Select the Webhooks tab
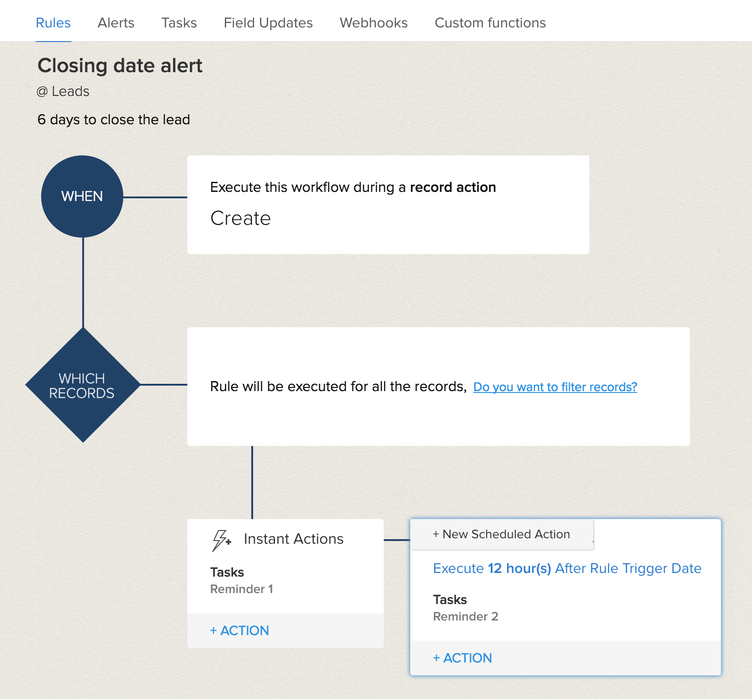Image resolution: width=752 pixels, height=700 pixels. (374, 23)
